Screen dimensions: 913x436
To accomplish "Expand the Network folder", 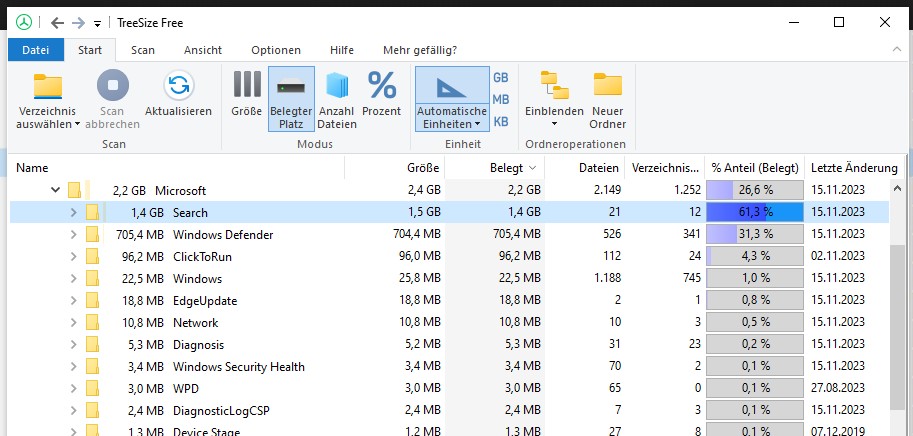I will pyautogui.click(x=73, y=322).
